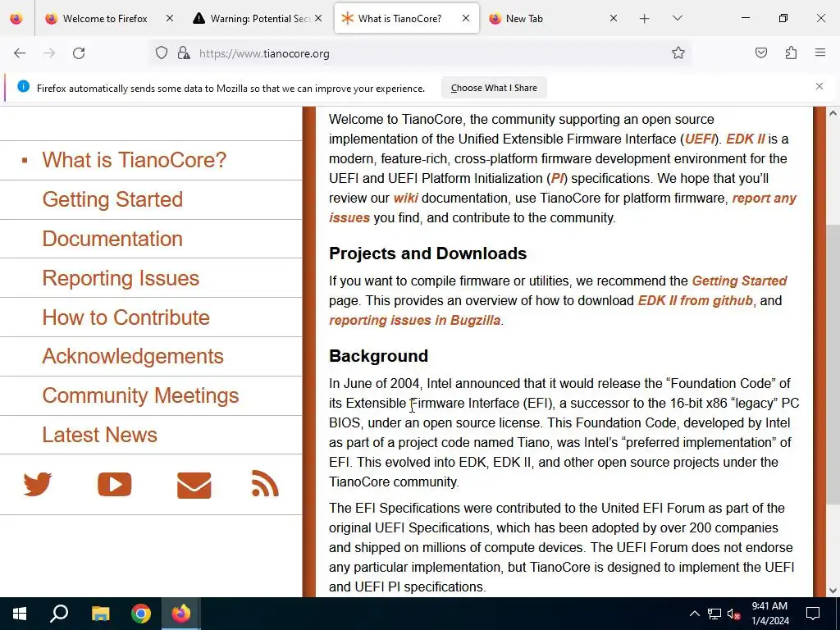Close the Welcome to Firefox tab
This screenshot has width=840, height=630.
point(170,18)
